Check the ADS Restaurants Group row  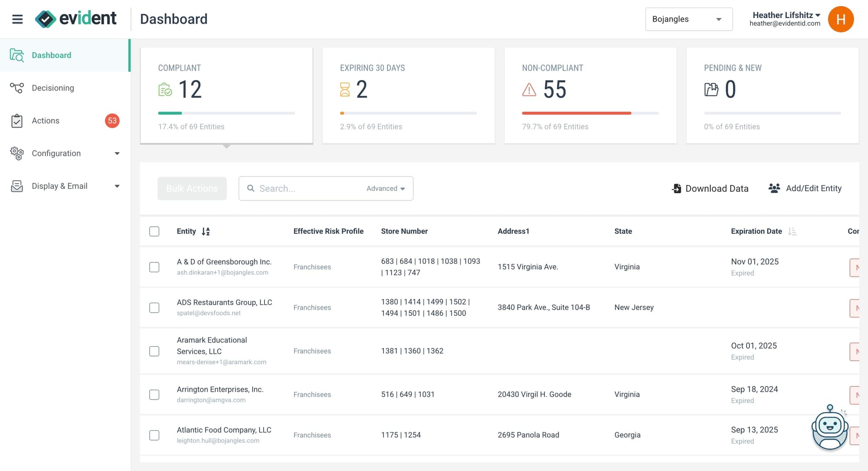pos(154,308)
